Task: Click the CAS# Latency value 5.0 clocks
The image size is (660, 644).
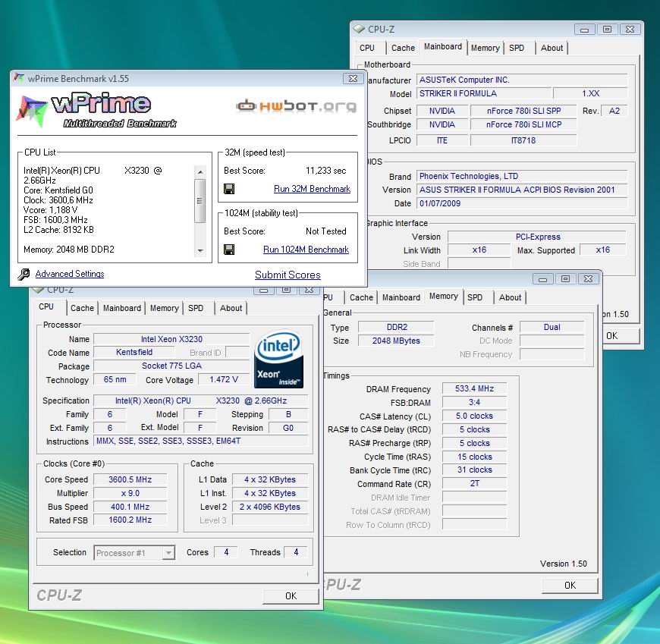Action: [474, 416]
